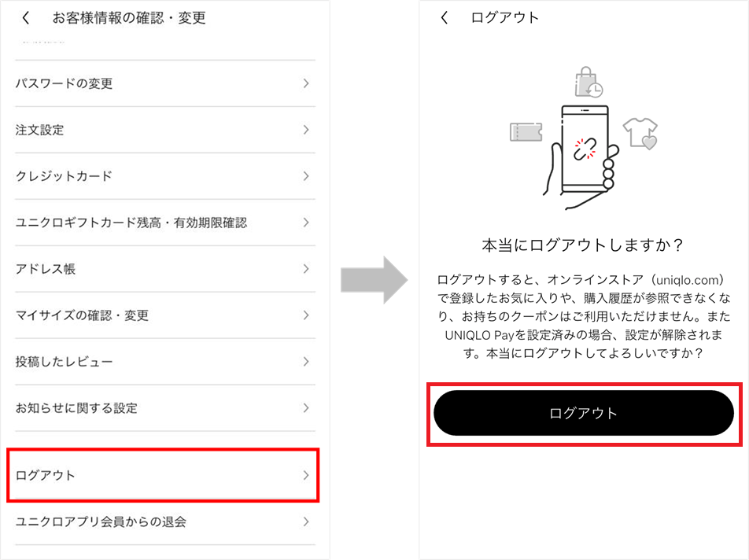Expand chevron beside 注文設定
749x560 pixels.
306,130
